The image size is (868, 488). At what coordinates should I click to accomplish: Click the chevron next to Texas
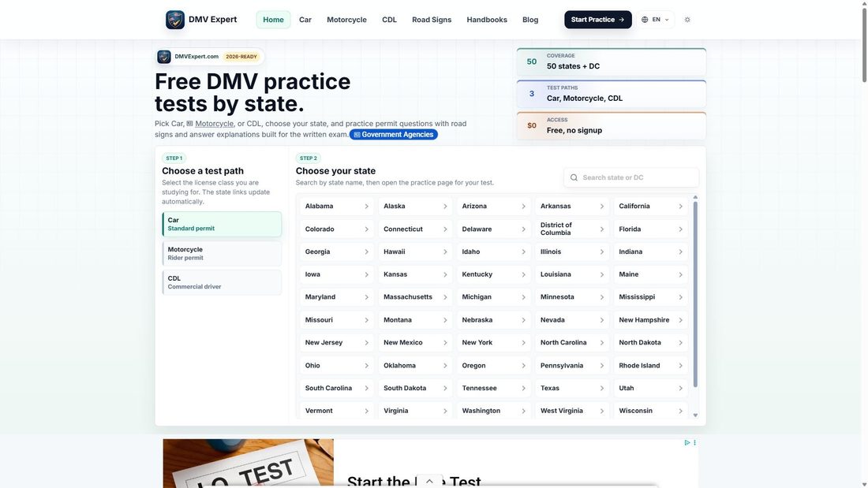[602, 389]
